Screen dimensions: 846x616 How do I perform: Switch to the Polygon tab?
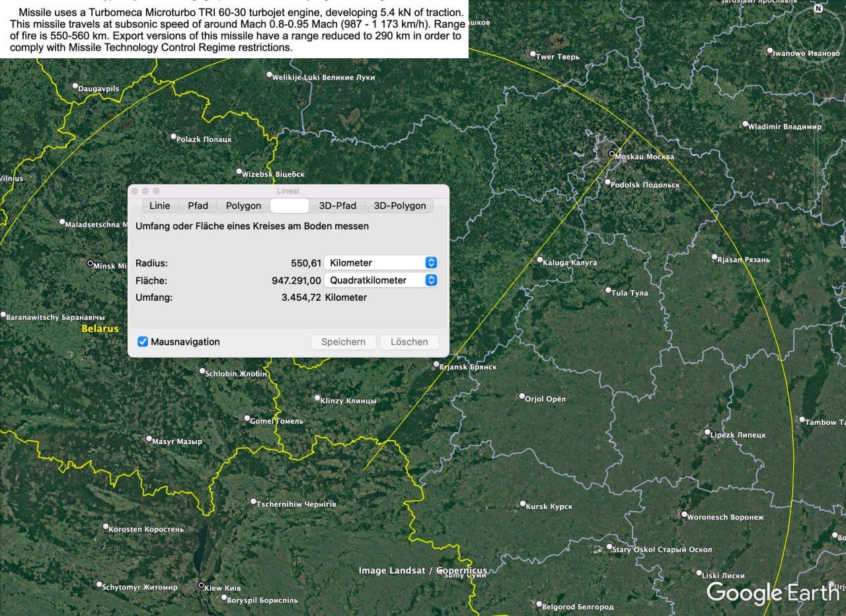[x=243, y=206]
